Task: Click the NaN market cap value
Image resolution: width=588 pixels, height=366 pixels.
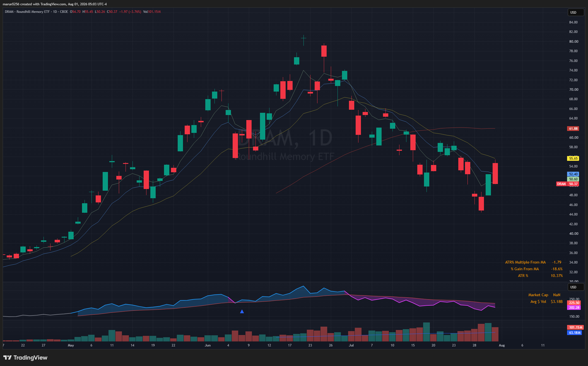Action: click(x=557, y=295)
